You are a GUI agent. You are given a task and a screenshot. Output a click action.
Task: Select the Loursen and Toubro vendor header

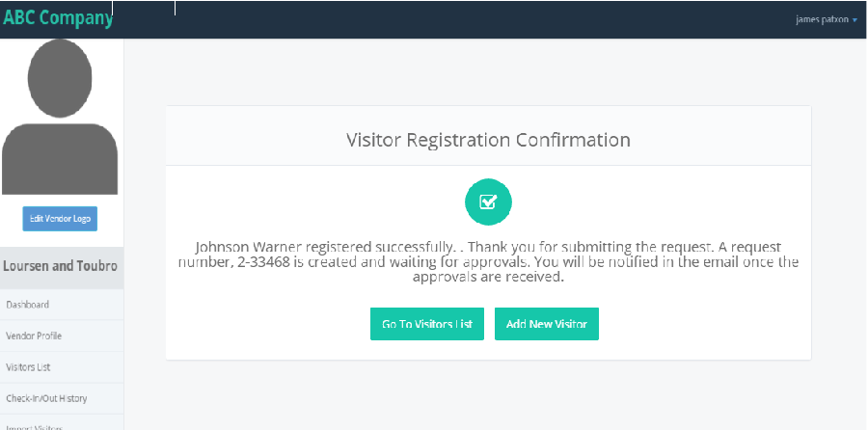point(61,266)
